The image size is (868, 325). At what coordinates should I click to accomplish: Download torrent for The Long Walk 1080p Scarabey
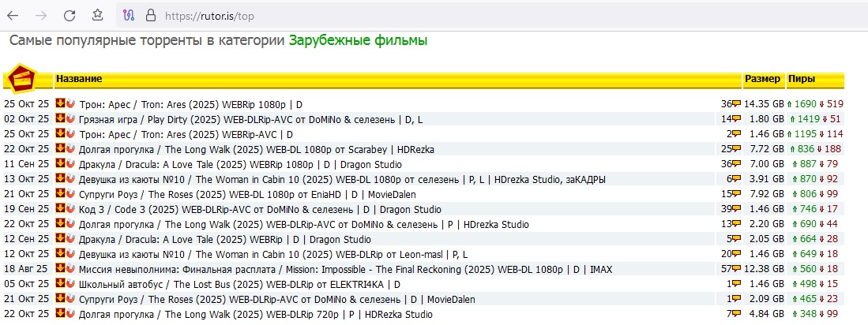click(60, 148)
